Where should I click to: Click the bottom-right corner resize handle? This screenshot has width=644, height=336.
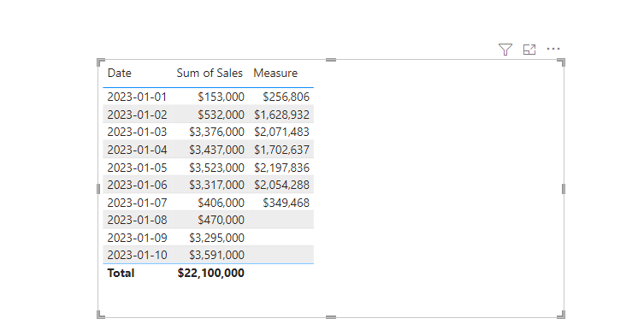click(561, 315)
